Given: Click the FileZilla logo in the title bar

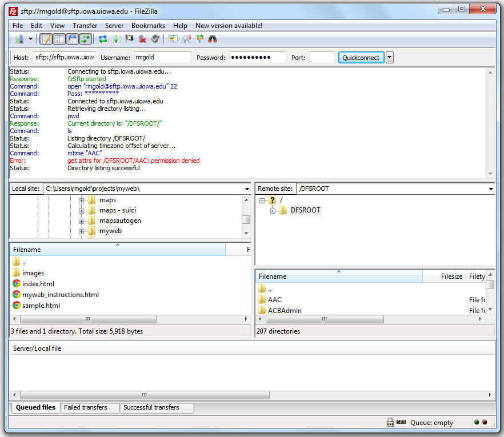Looking at the screenshot, I should [13, 11].
